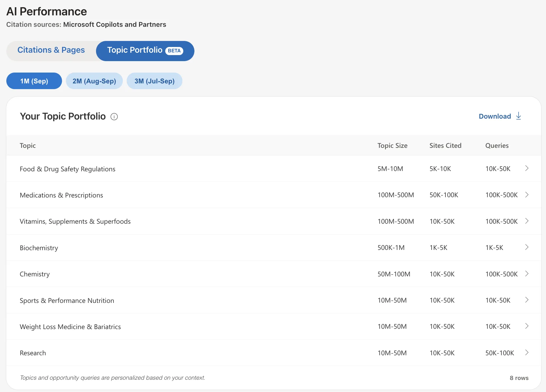The image size is (546, 392).
Task: Expand the Sports & Performance Nutrition chevron
Action: (x=527, y=300)
